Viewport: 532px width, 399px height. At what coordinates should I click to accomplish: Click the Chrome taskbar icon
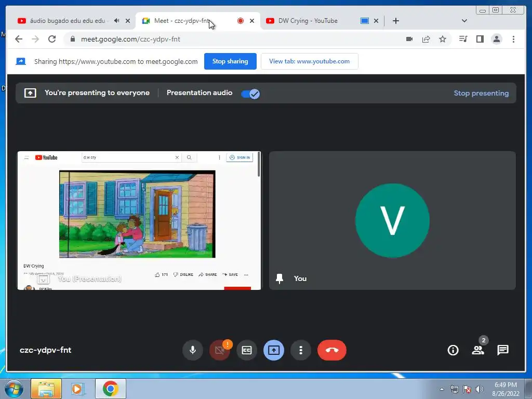click(110, 389)
